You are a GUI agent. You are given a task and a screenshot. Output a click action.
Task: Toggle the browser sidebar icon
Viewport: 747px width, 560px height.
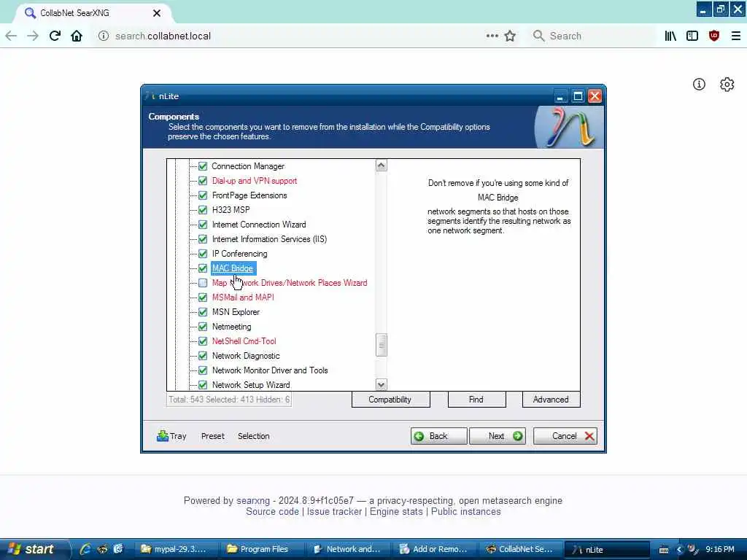(x=692, y=36)
